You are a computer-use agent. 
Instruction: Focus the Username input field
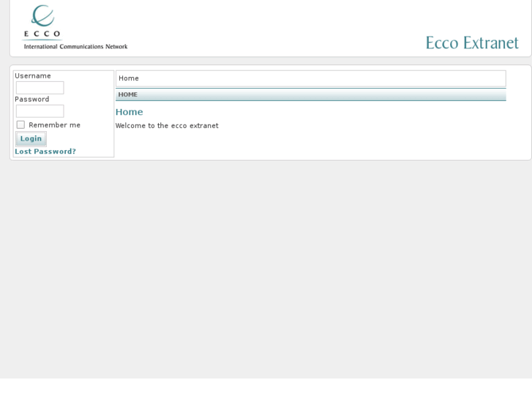[40, 88]
